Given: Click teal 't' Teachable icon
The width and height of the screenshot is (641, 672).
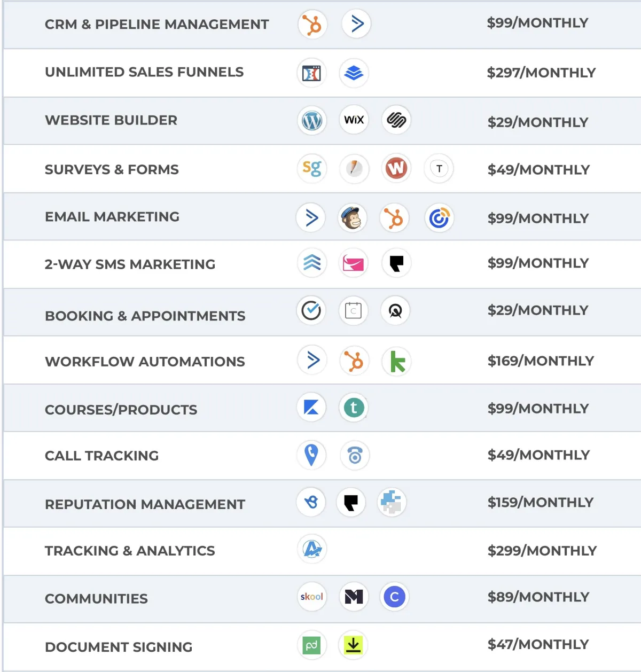Looking at the screenshot, I should click(x=354, y=408).
